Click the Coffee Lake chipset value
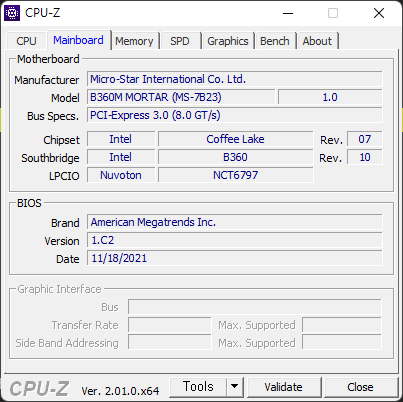 pyautogui.click(x=236, y=139)
